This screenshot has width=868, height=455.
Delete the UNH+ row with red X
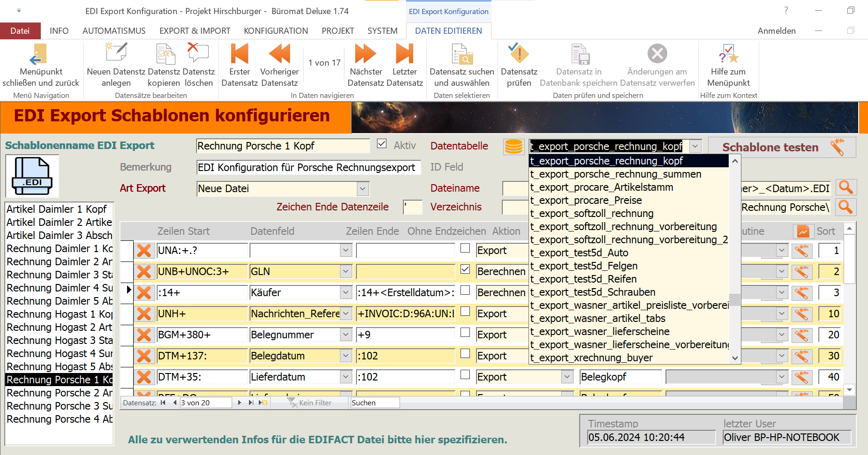point(144,314)
